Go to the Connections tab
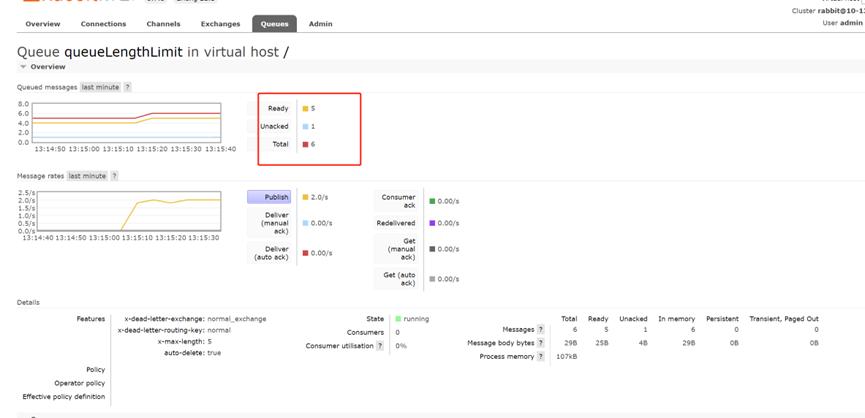 (x=103, y=23)
